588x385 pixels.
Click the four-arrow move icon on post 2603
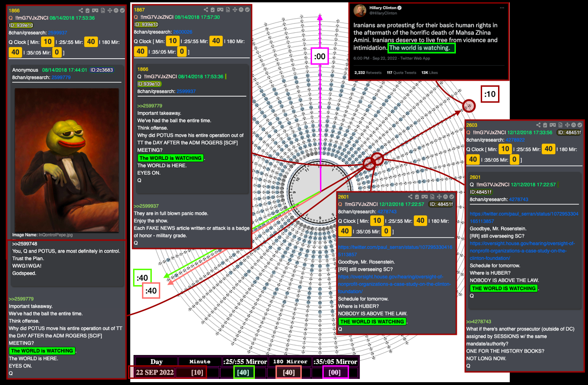pos(567,125)
